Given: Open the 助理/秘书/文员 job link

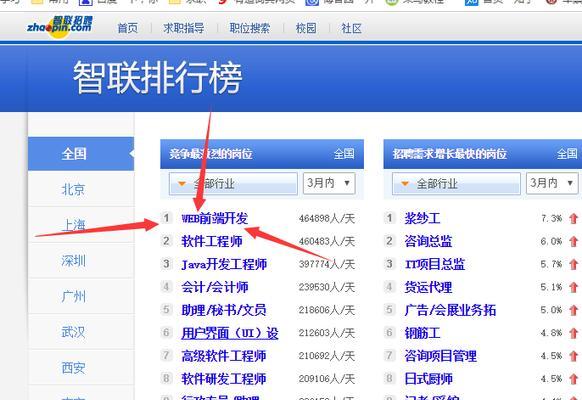Looking at the screenshot, I should [x=224, y=310].
